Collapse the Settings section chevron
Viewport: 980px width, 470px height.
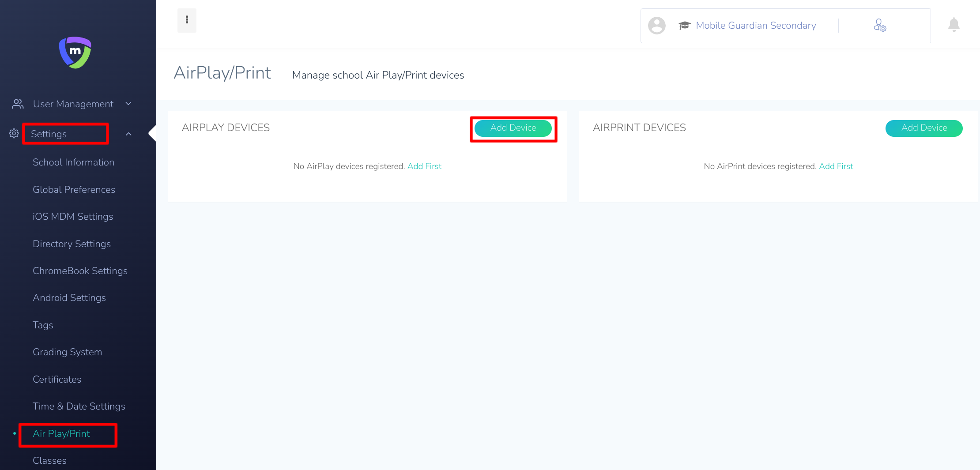(128, 134)
